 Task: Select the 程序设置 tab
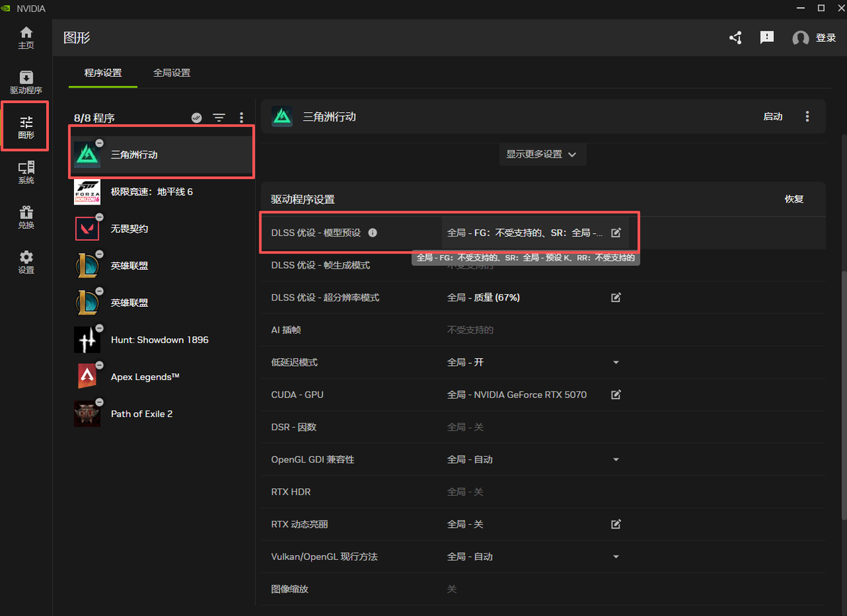(x=103, y=73)
